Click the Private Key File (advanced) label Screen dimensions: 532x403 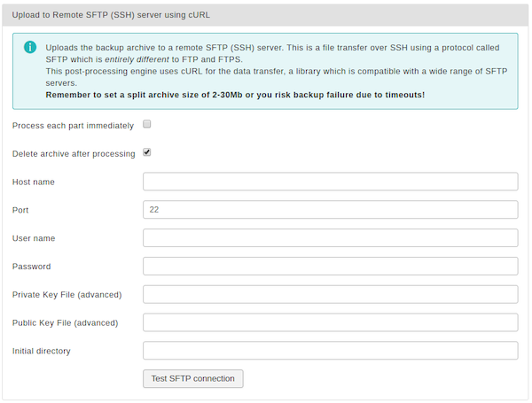66,295
